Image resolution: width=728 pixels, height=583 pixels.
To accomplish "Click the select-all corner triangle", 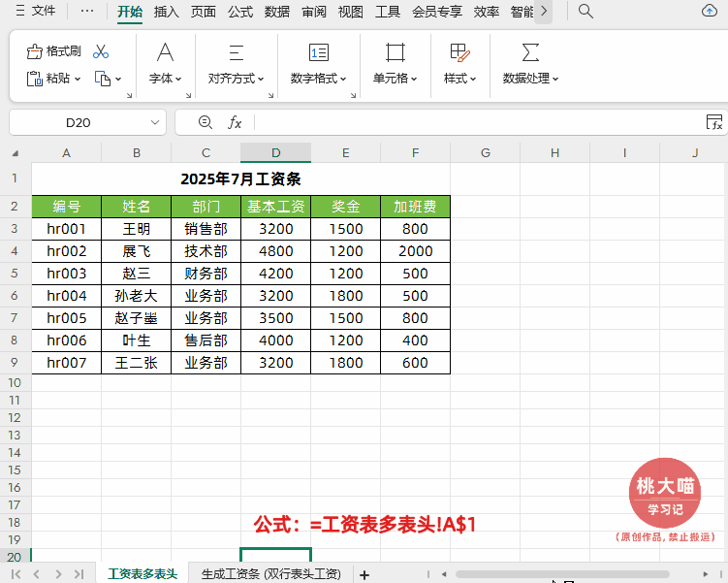I will click(x=16, y=153).
